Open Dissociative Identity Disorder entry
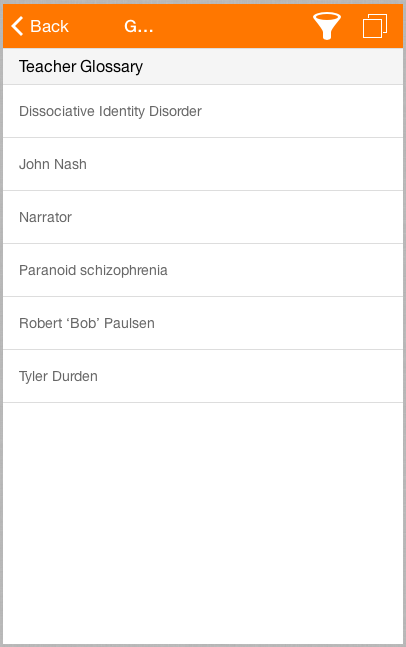The height and width of the screenshot is (647, 406). pos(203,111)
